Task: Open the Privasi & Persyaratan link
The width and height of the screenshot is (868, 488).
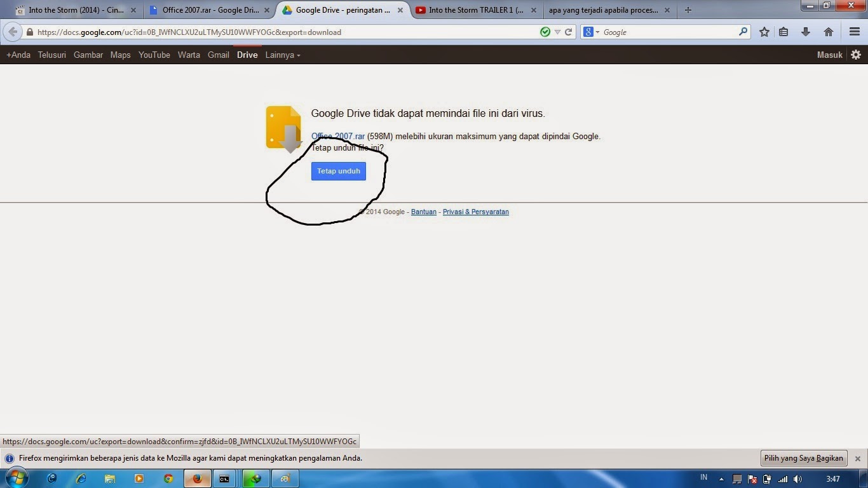Action: 476,212
